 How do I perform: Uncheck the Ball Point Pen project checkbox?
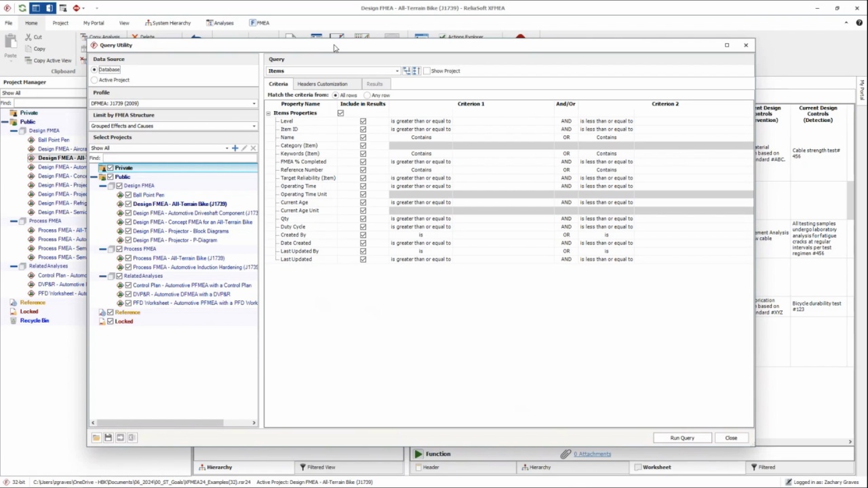128,195
